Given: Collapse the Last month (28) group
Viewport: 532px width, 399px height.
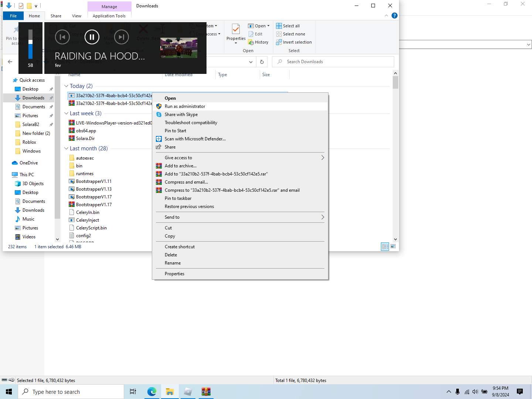Looking at the screenshot, I should pyautogui.click(x=66, y=149).
